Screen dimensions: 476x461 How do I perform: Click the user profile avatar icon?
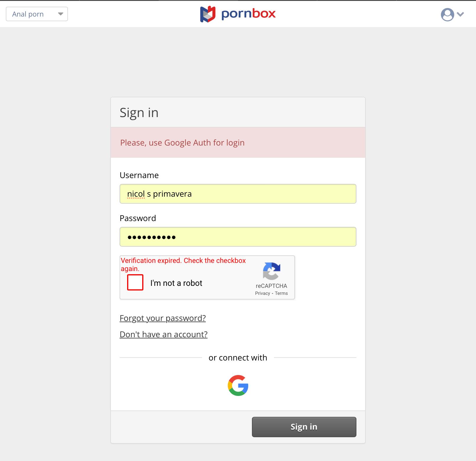pyautogui.click(x=447, y=15)
